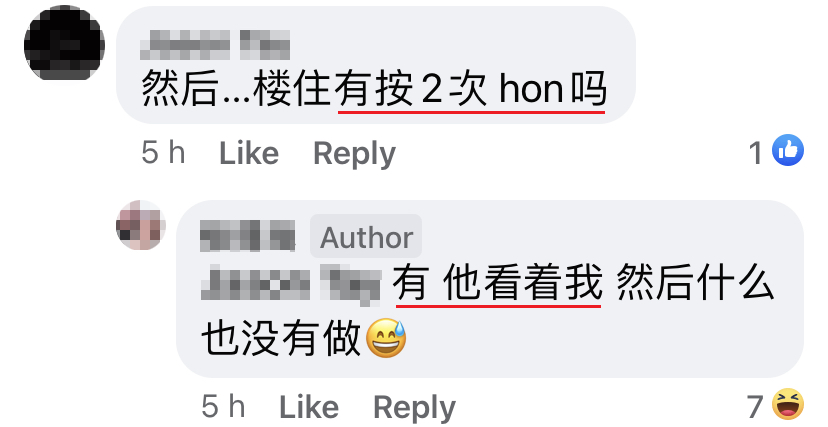Click the top commenter's dark profile picture
Image resolution: width=828 pixels, height=427 pixels.
[64, 43]
